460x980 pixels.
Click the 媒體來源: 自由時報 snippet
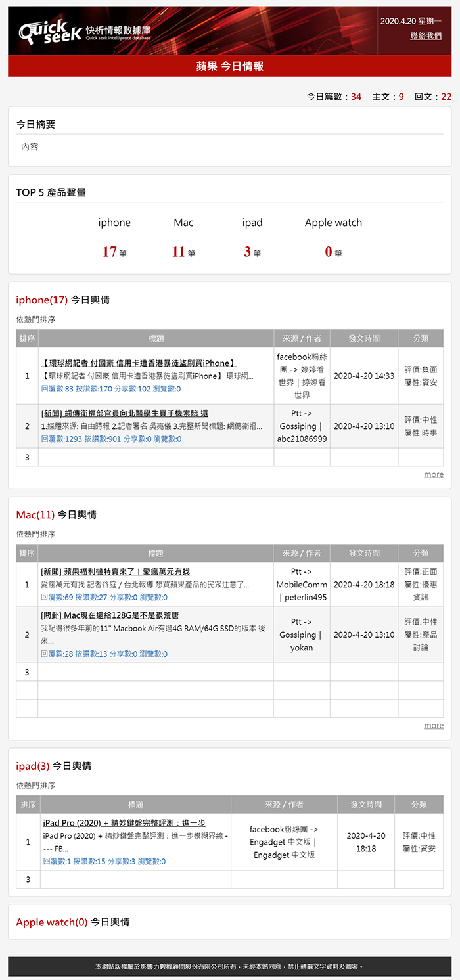pyautogui.click(x=151, y=426)
